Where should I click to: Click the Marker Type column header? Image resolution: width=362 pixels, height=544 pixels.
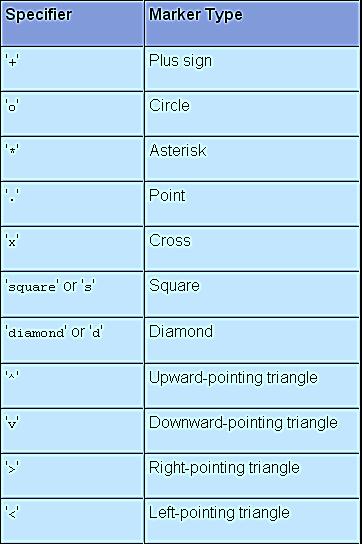pyautogui.click(x=196, y=15)
